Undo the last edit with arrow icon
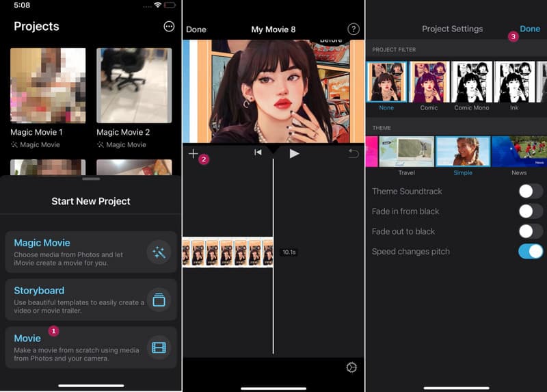 pyautogui.click(x=353, y=154)
